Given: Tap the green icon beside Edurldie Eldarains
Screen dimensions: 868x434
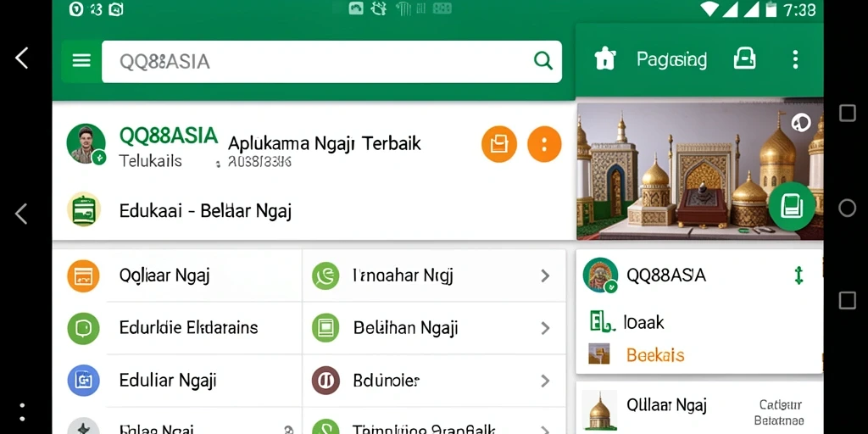Looking at the screenshot, I should tap(83, 328).
